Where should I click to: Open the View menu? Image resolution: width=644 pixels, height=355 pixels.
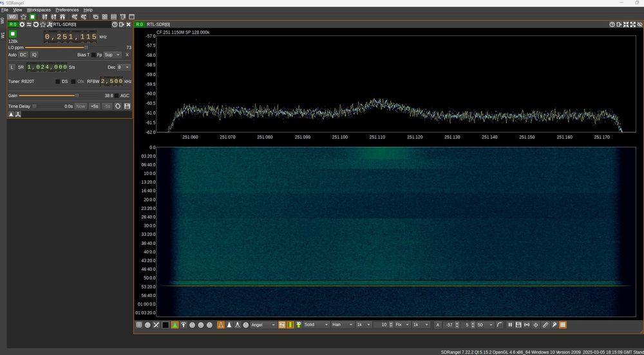point(17,10)
